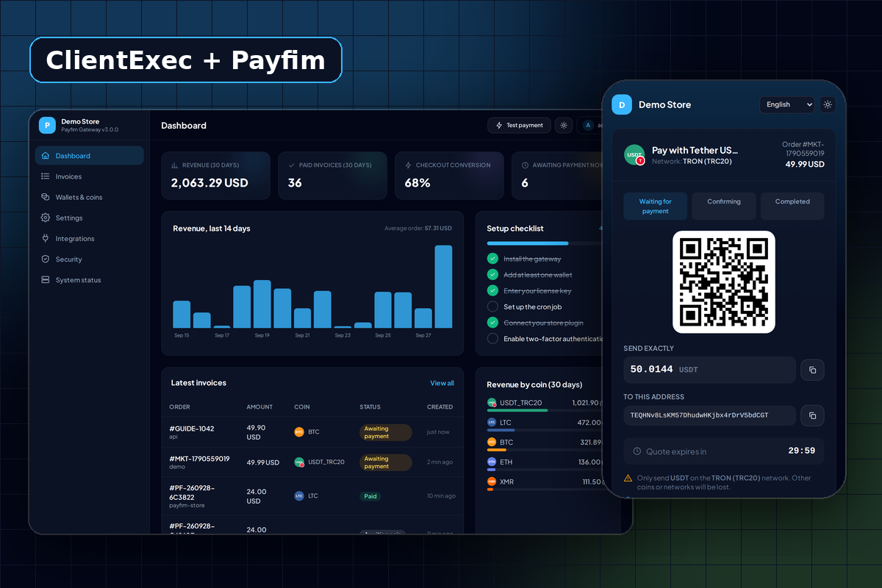Click the Setup checklist progress bar
This screenshot has width=882, height=588.
tap(544, 243)
